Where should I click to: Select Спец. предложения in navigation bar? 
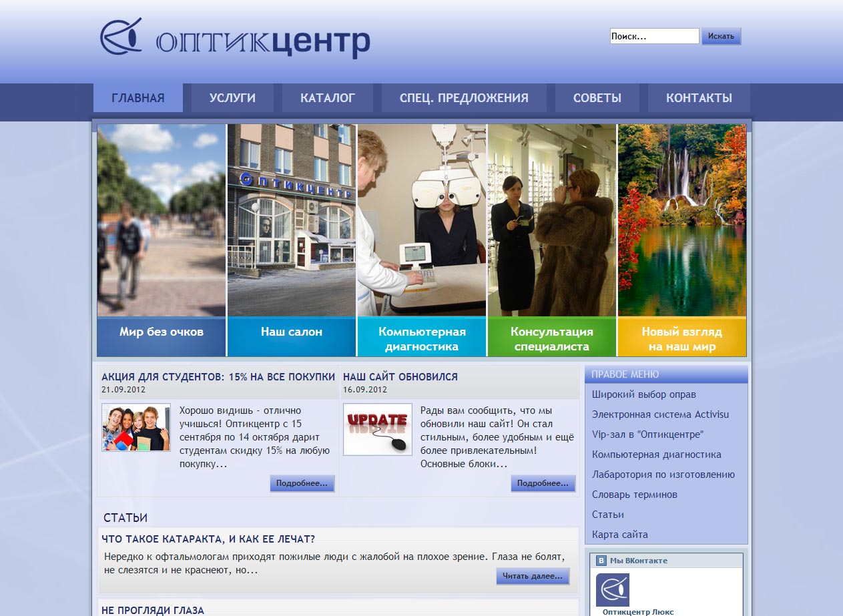click(x=464, y=98)
